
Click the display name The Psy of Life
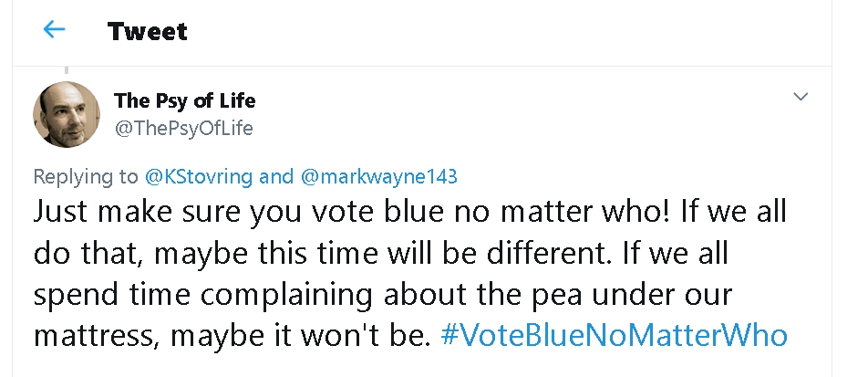[184, 100]
